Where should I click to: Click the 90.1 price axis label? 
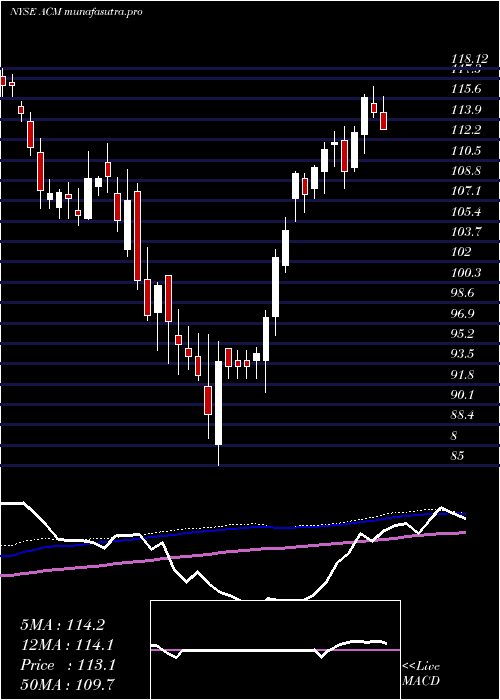pyautogui.click(x=464, y=395)
